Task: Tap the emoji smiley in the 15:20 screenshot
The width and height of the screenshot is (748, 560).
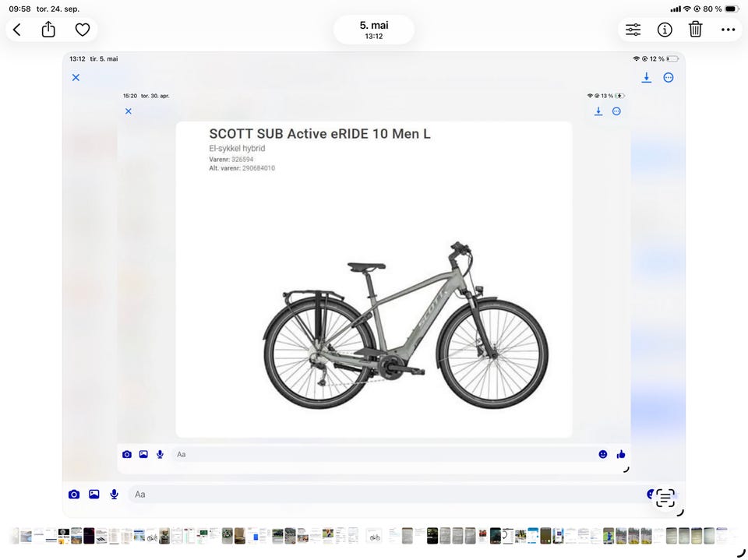Action: (603, 454)
